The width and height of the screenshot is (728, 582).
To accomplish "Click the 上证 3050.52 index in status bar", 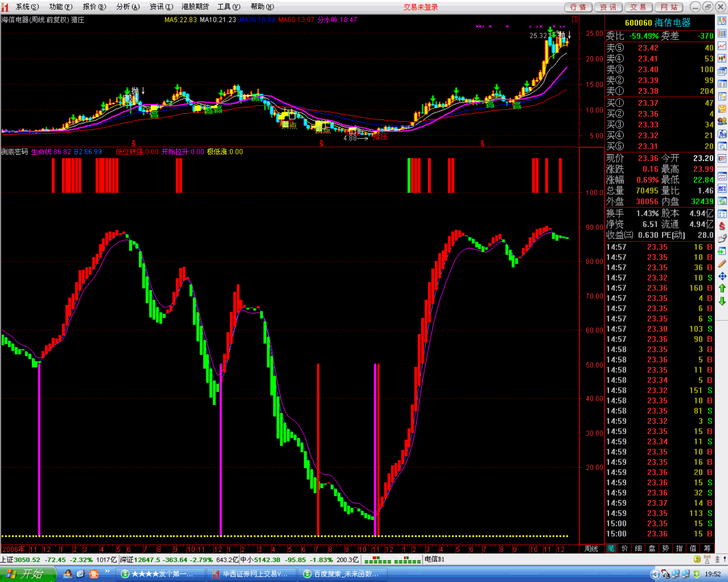I will [59, 560].
